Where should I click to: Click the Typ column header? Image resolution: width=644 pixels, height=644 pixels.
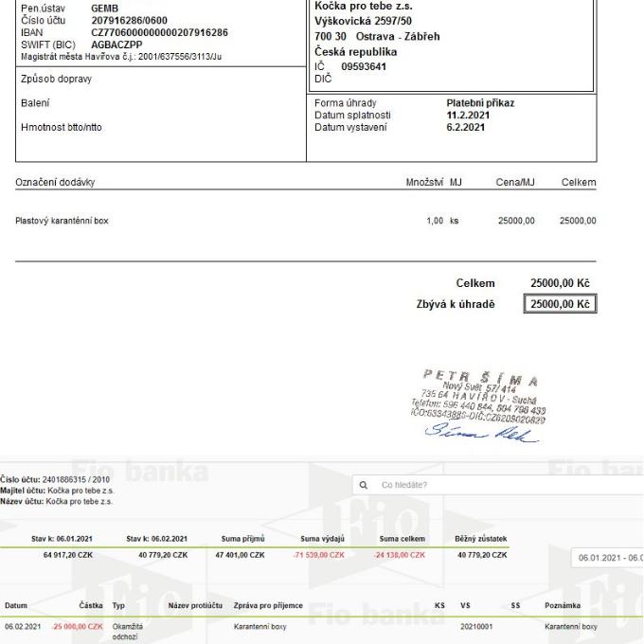click(x=118, y=605)
